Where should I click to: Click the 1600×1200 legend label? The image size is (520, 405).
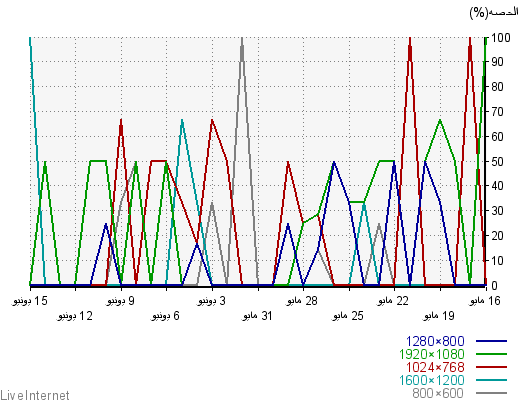coord(432,380)
